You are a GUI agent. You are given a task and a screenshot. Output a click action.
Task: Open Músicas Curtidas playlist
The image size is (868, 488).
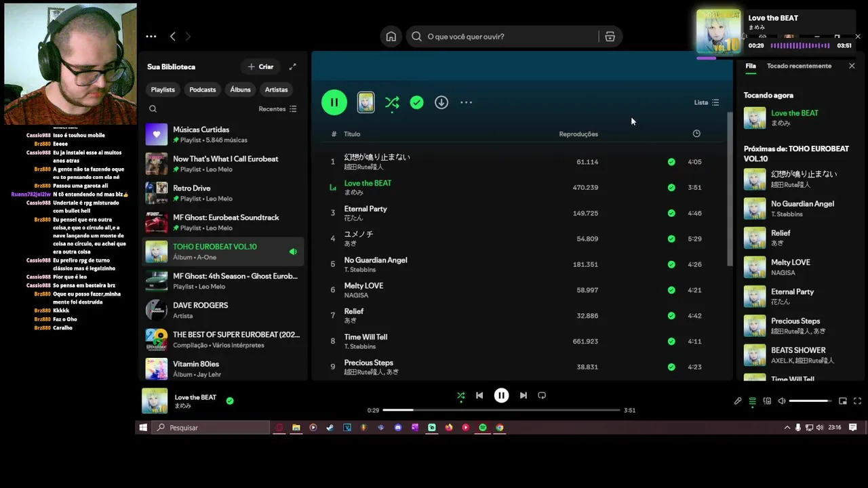(223, 134)
